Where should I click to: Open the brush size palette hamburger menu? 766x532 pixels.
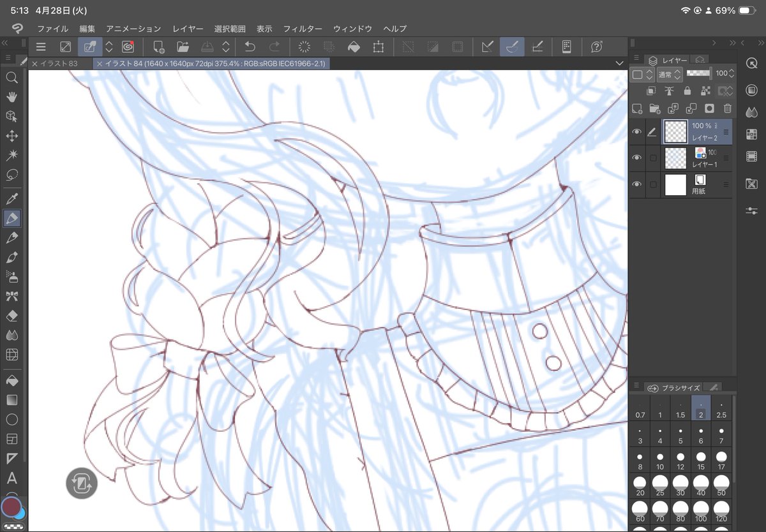click(636, 385)
